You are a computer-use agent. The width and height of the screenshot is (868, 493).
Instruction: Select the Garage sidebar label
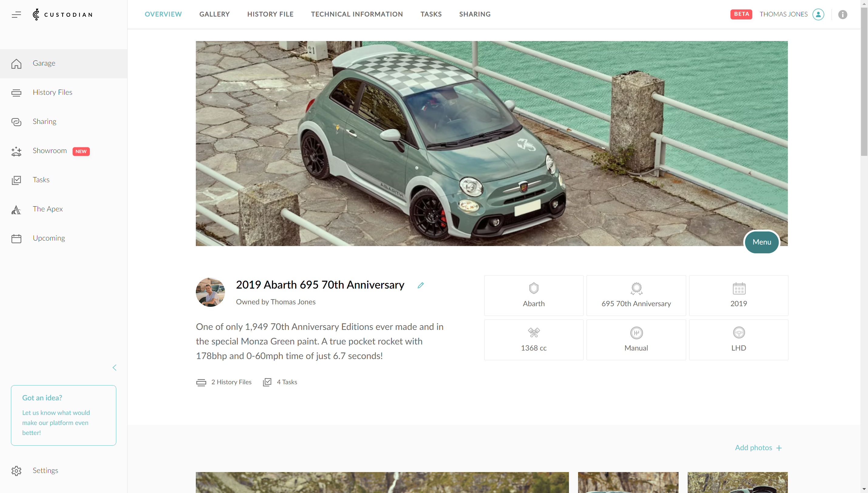pyautogui.click(x=44, y=63)
